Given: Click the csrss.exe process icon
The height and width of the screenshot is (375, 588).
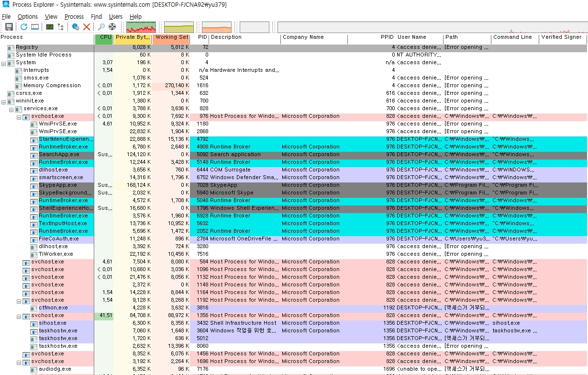Looking at the screenshot, I should coord(11,93).
